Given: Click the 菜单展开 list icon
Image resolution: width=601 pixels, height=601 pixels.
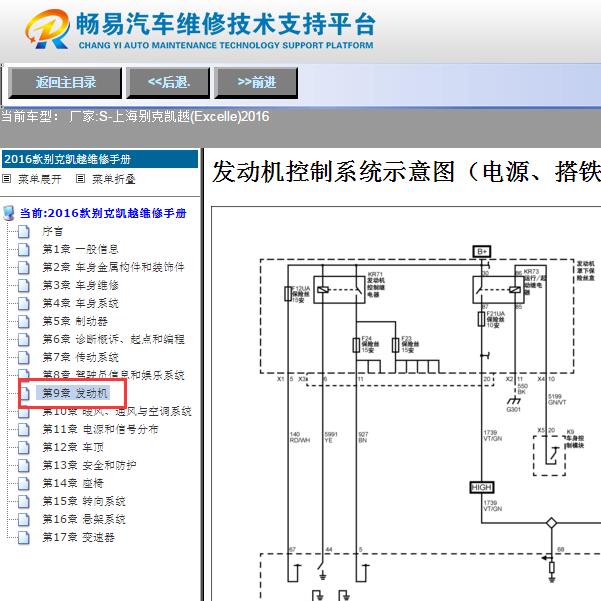Looking at the screenshot, I should [7, 179].
